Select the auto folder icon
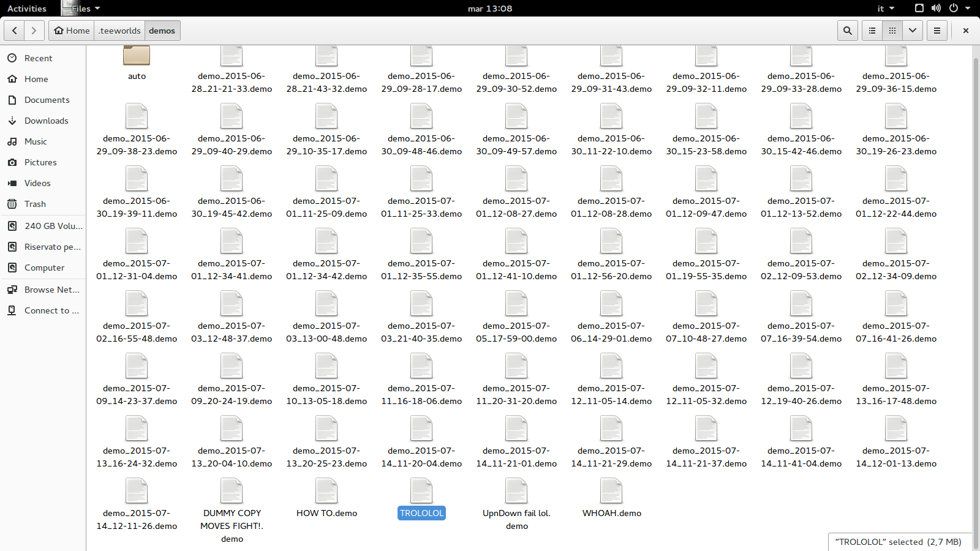The width and height of the screenshot is (980, 551). click(x=137, y=56)
